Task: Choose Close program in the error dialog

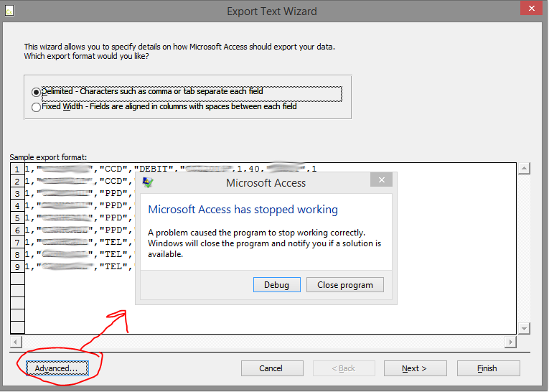Action: (x=345, y=285)
